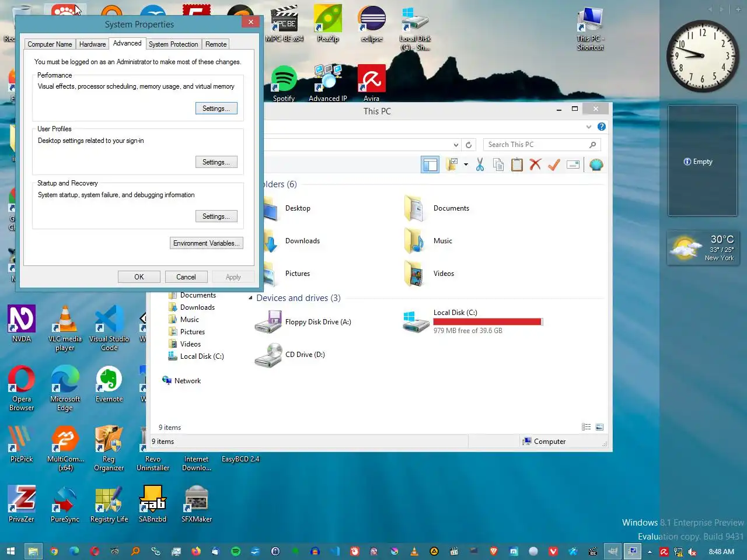Viewport: 747px width, 560px height.
Task: Toggle the navigation pane toolbar button
Action: click(x=430, y=165)
